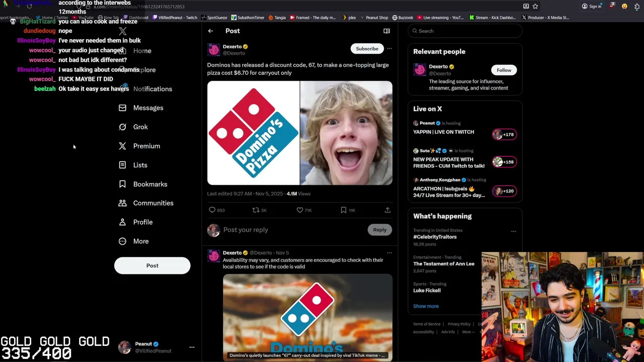Open the Buzzonk bookmark
Viewport: 644px width, 362px height.
coord(403,18)
